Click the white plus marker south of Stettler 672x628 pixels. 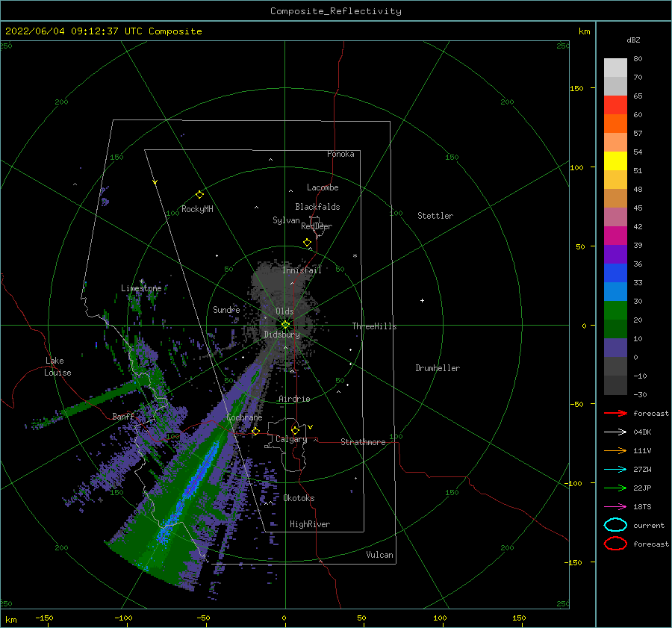[x=422, y=300]
